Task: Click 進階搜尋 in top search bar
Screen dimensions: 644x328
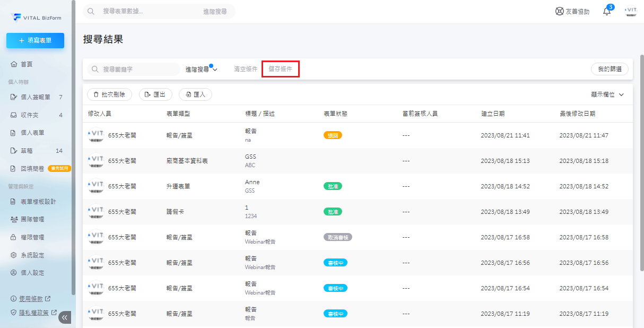Action: click(x=215, y=11)
